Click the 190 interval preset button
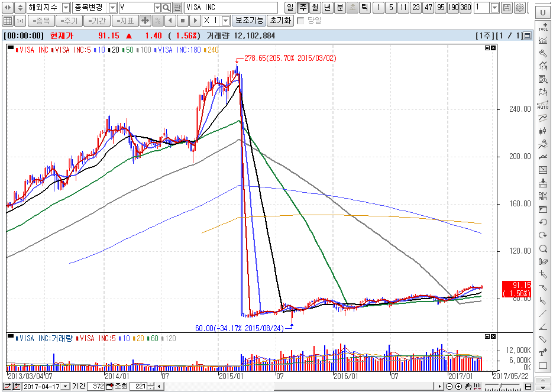 (x=453, y=8)
